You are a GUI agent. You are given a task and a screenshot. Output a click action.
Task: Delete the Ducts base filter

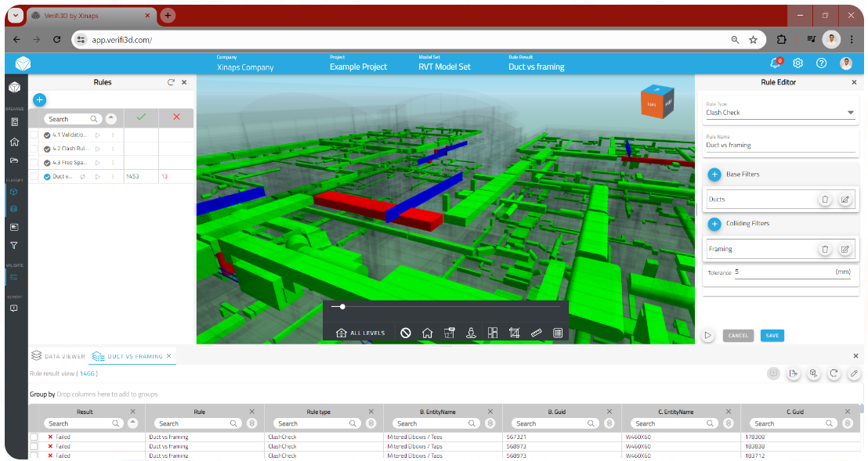(825, 200)
